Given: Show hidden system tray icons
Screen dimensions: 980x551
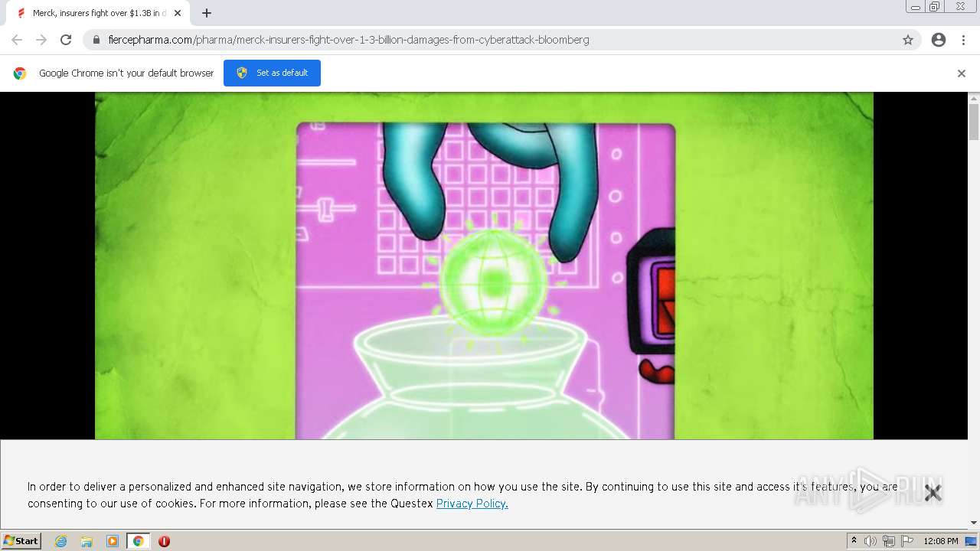Looking at the screenshot, I should click(x=854, y=541).
